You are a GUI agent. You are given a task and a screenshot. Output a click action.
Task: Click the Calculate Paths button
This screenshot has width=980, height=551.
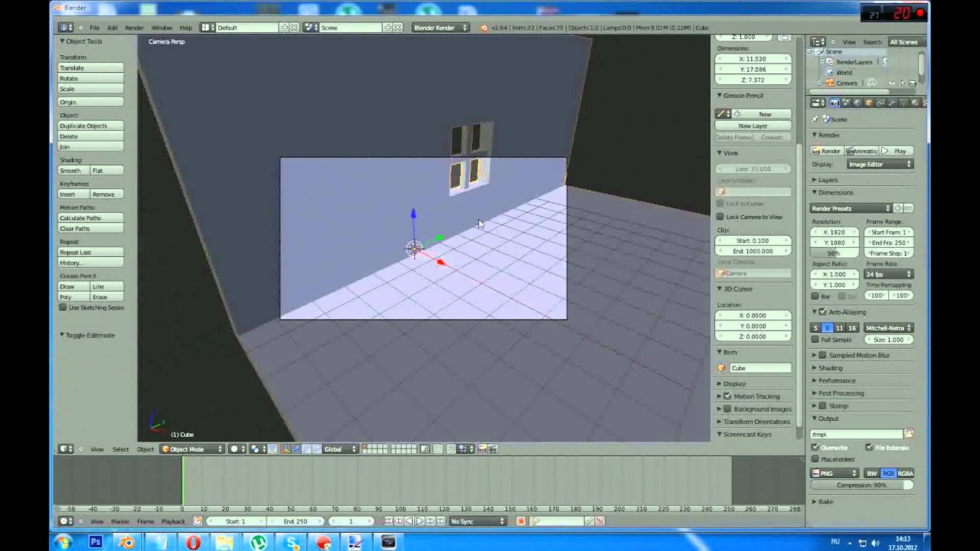tap(91, 218)
